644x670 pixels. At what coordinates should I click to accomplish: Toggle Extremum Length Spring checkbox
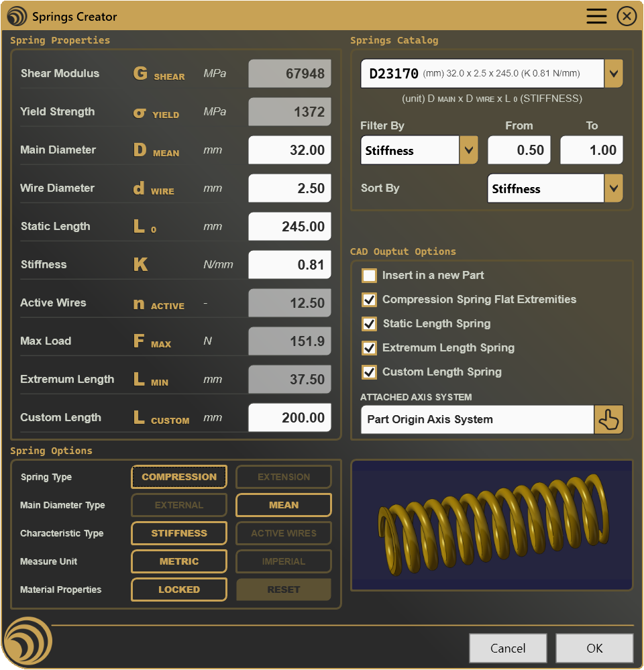(369, 348)
